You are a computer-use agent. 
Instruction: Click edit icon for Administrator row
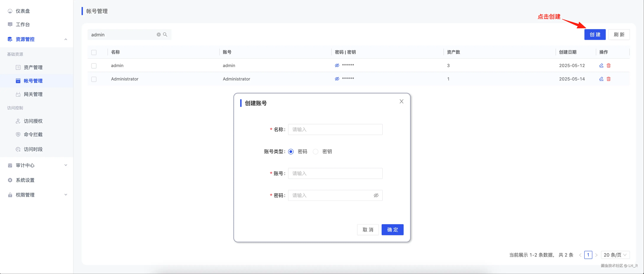[601, 79]
